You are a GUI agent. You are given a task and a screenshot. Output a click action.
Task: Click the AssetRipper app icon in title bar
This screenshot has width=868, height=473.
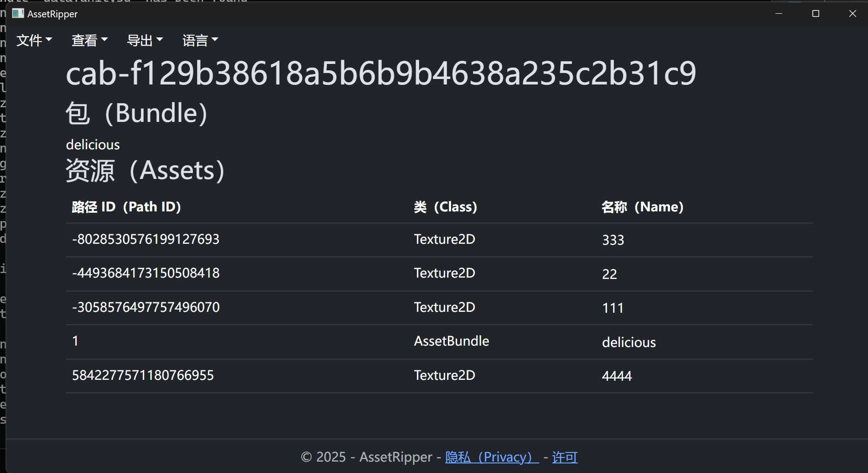pyautogui.click(x=18, y=14)
